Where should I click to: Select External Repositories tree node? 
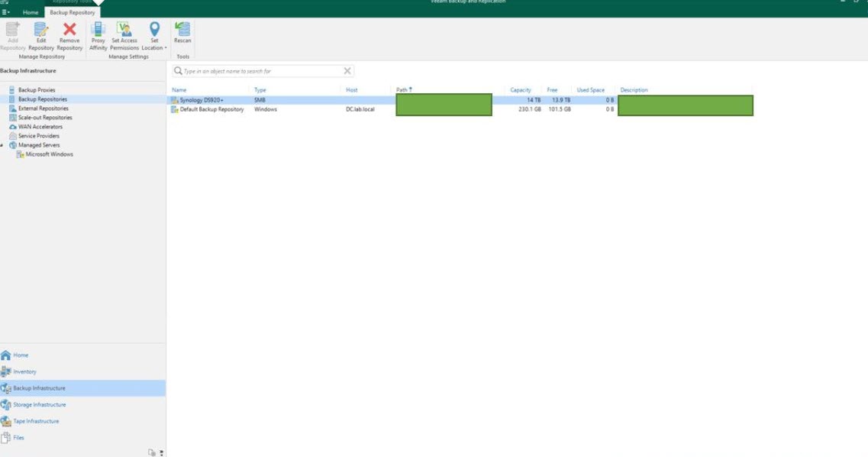coord(43,109)
